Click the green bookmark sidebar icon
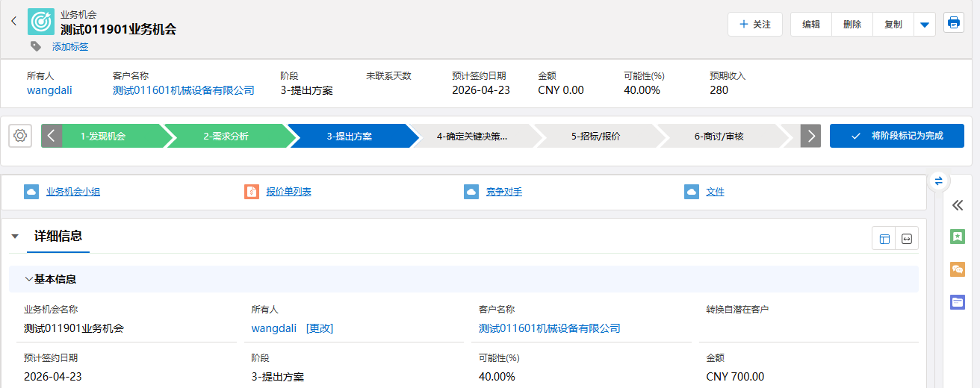This screenshot has width=980, height=388. coord(957,237)
